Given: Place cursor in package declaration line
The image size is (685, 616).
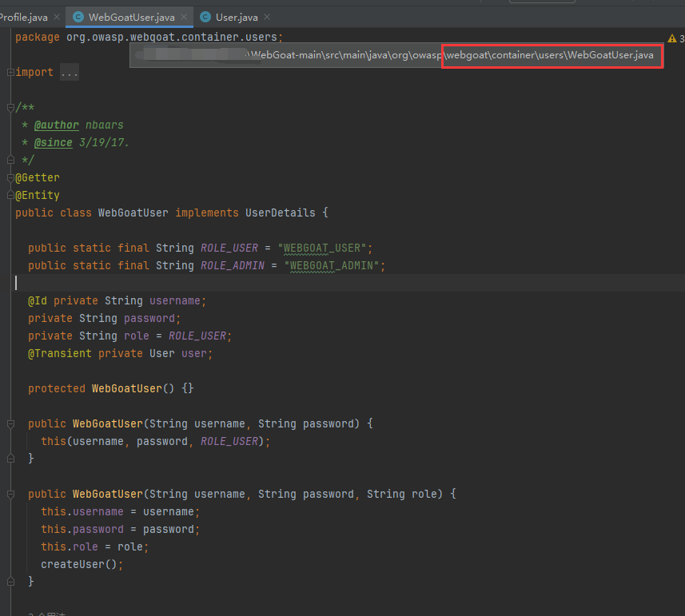Looking at the screenshot, I should 149,37.
